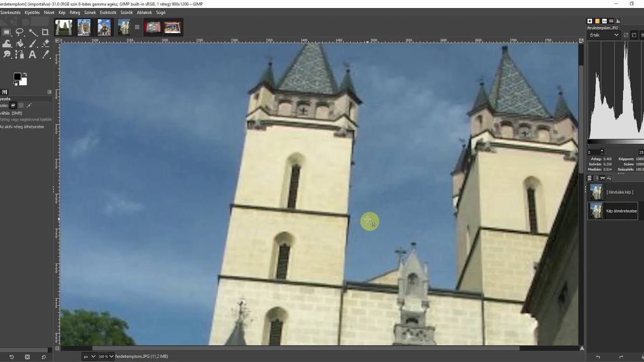Screen dimensions: 644x362
Task: Select the Color Picker eyedropper tool
Action: (45, 55)
